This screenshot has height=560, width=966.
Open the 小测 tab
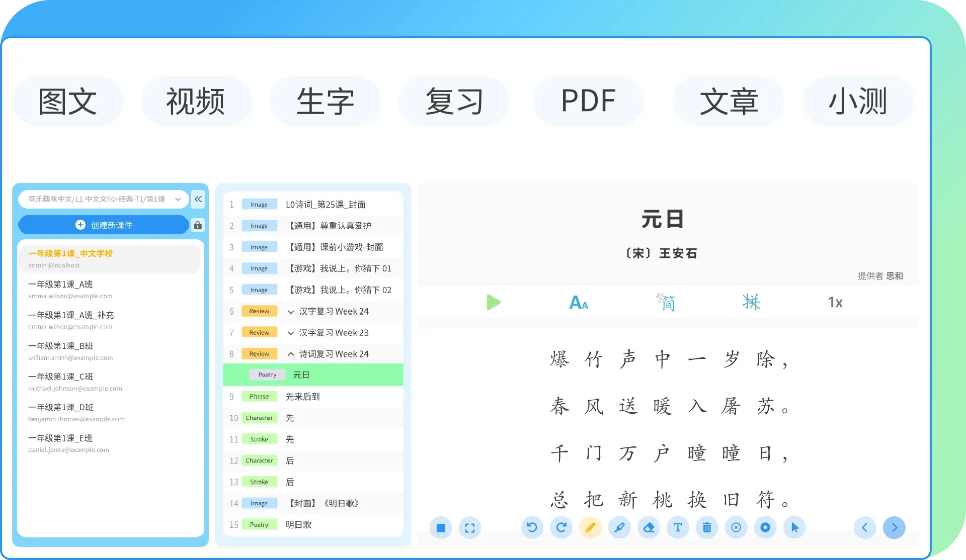[858, 101]
